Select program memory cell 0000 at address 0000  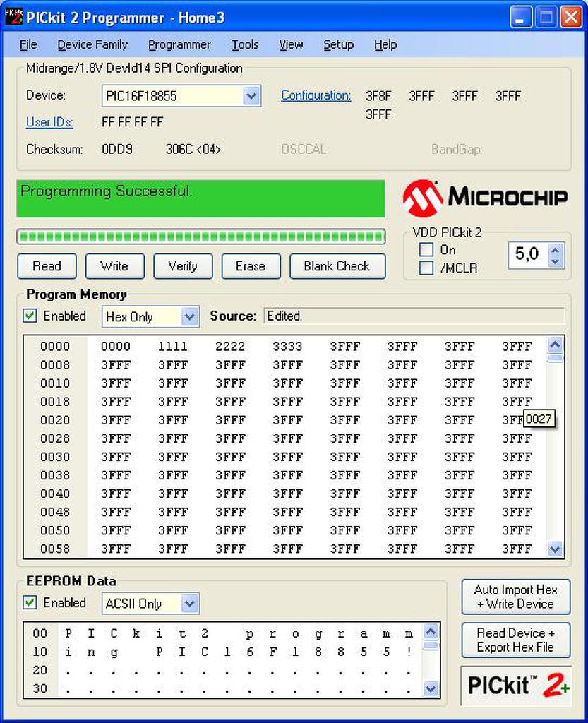coord(116,346)
